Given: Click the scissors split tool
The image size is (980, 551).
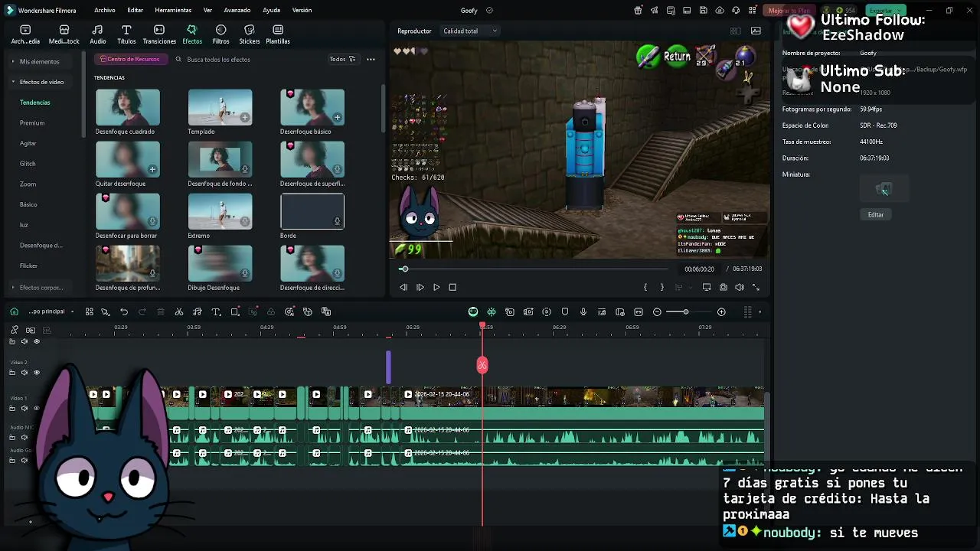Looking at the screenshot, I should [179, 311].
